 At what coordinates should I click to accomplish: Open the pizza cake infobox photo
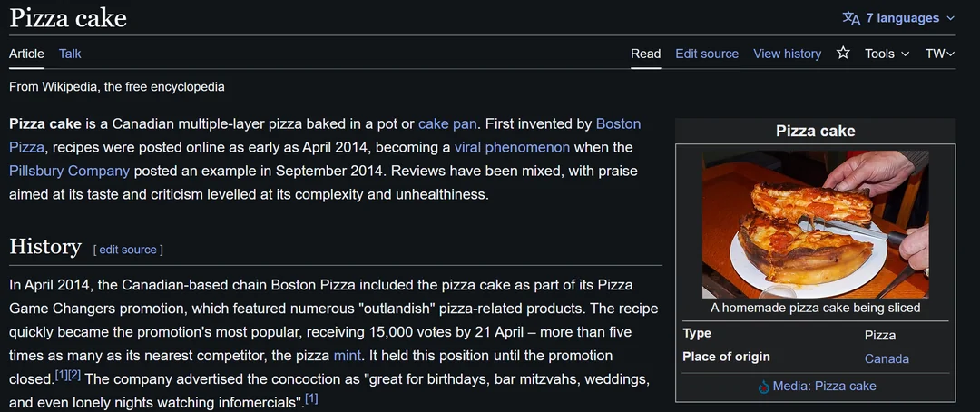click(x=815, y=224)
